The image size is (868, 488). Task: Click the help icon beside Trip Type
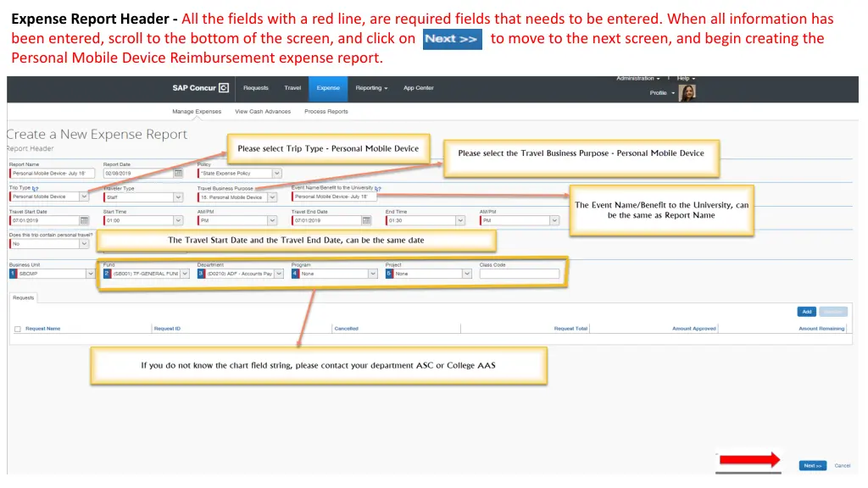tap(36, 189)
